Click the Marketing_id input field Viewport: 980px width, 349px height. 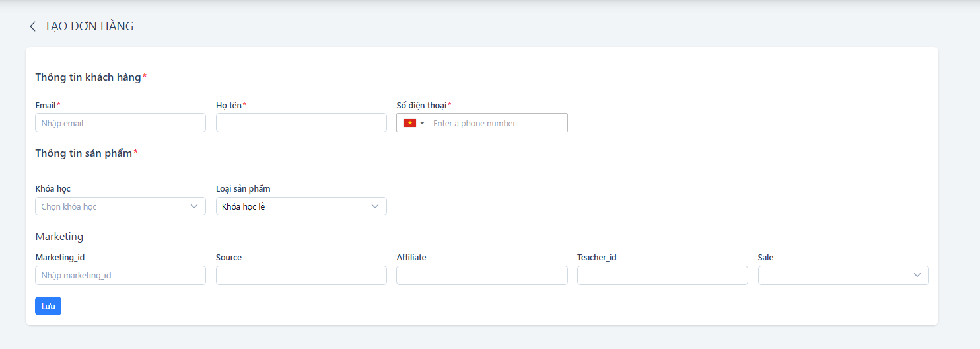(x=120, y=275)
